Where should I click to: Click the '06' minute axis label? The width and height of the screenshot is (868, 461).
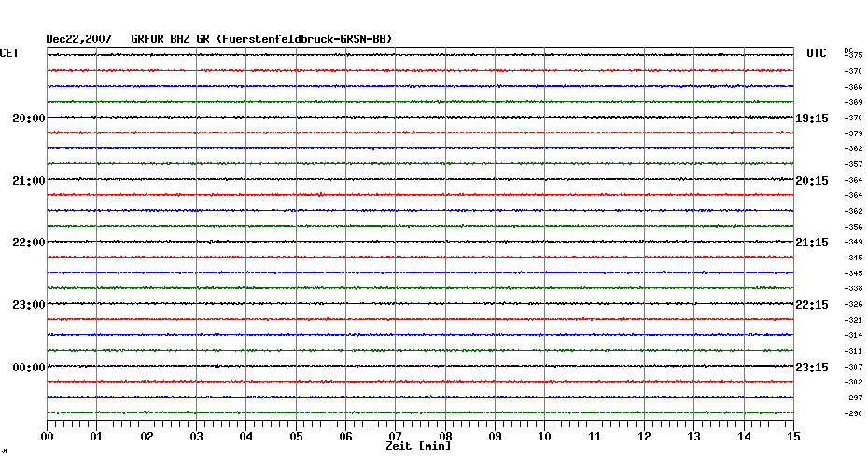click(x=346, y=437)
